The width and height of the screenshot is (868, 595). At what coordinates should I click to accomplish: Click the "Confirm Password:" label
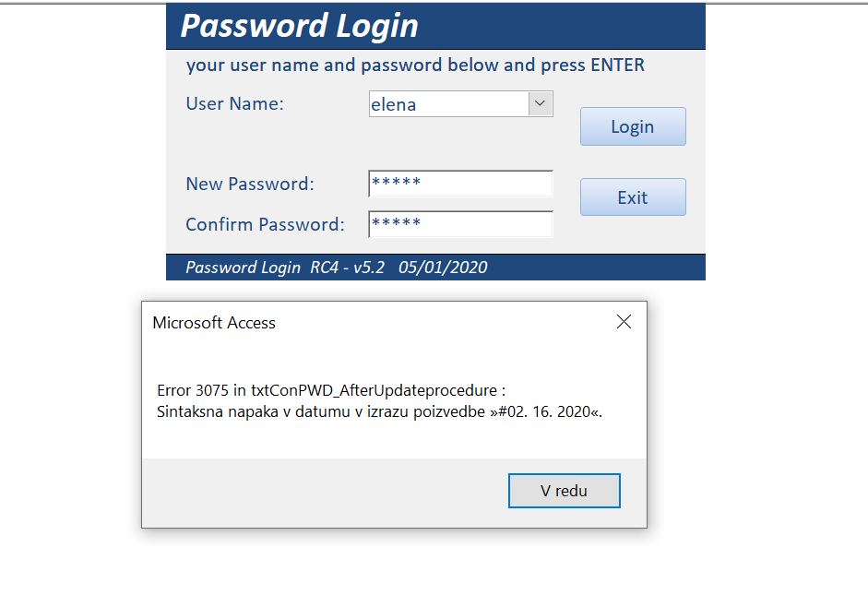tap(265, 224)
